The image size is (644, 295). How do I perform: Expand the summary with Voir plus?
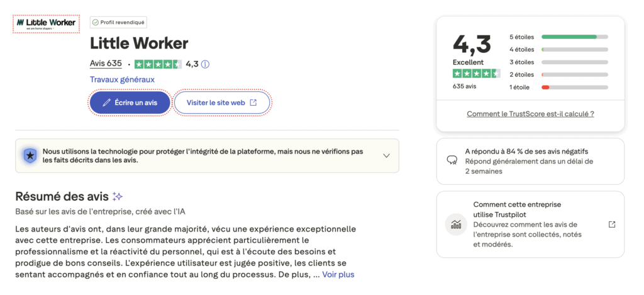pos(338,275)
